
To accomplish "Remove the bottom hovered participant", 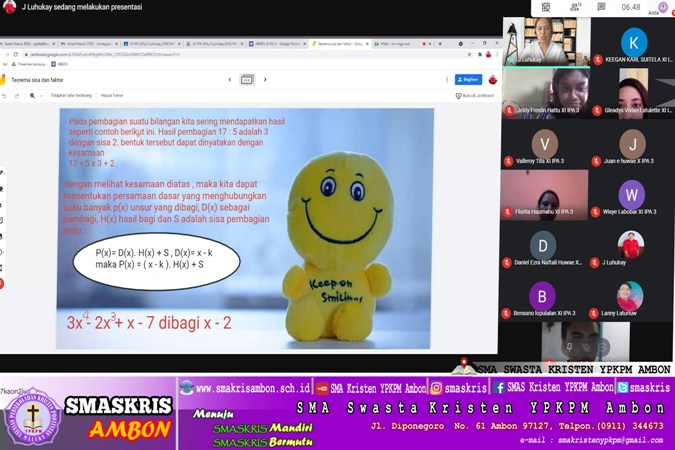I will (602, 347).
